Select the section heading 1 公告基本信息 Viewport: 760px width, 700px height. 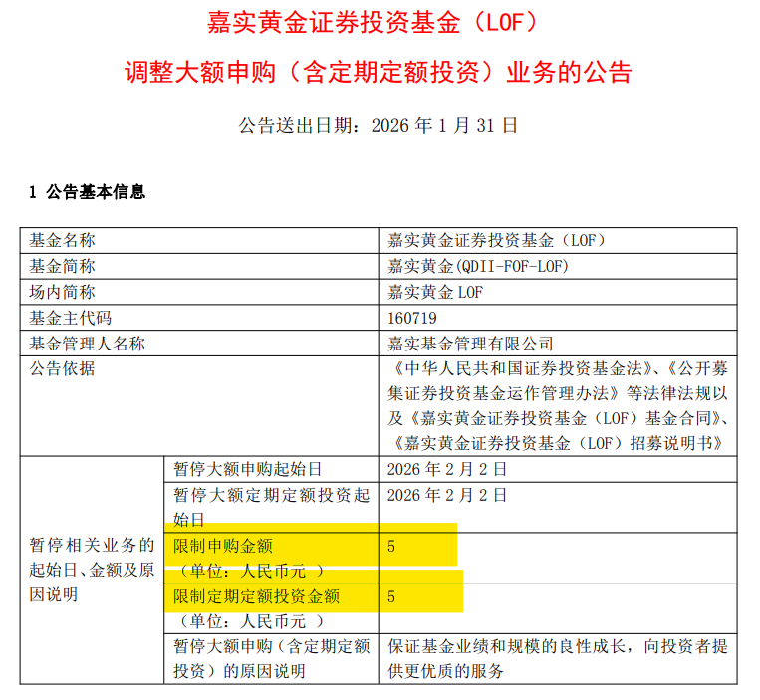tap(88, 192)
